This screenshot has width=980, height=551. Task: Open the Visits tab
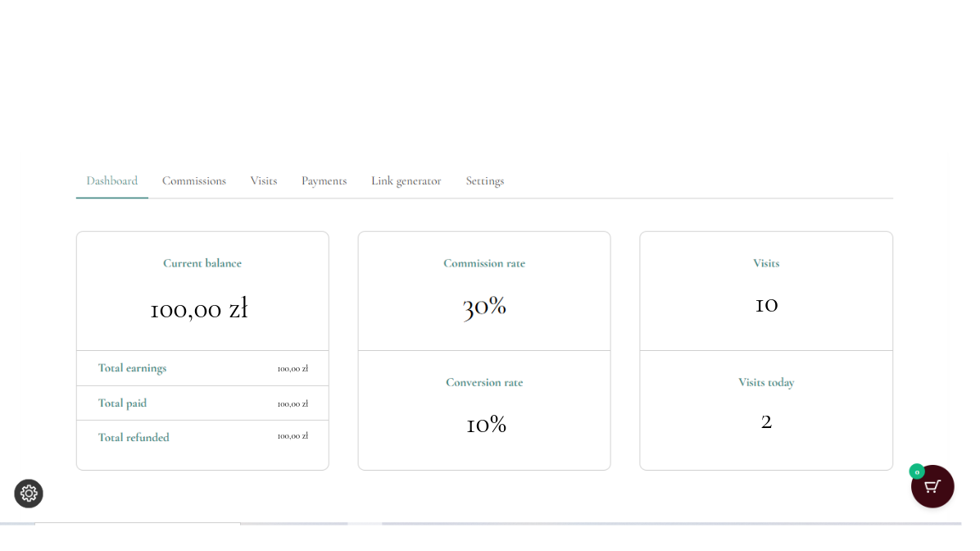(263, 180)
